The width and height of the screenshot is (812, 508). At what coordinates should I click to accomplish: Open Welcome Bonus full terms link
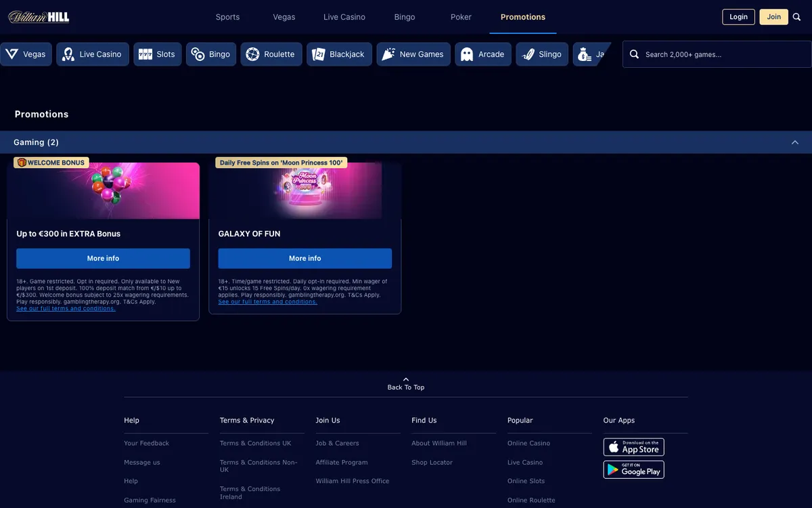66,308
